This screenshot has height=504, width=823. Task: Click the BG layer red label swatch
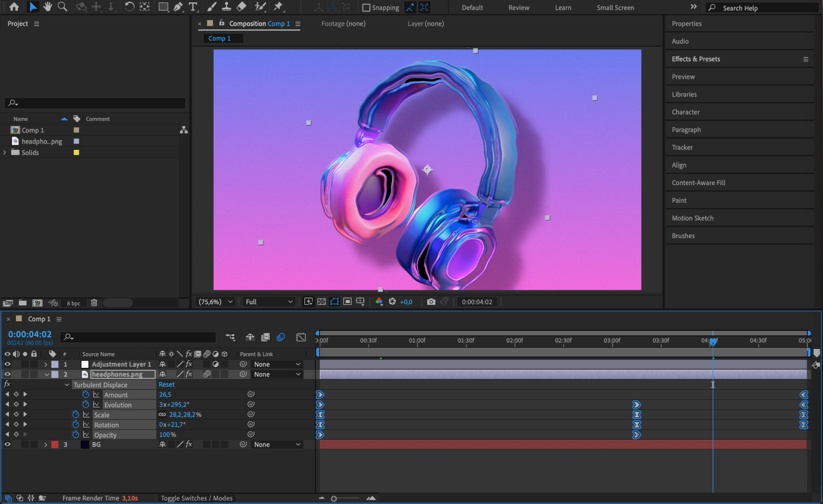pos(55,444)
